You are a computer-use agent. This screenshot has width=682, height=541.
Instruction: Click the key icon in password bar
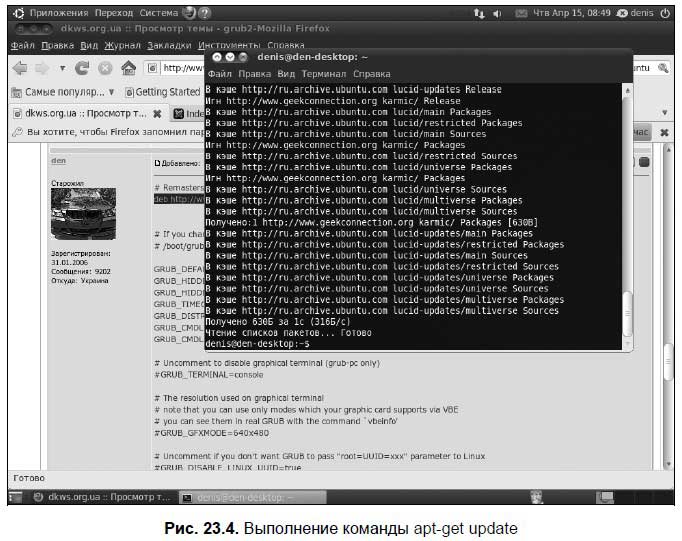(x=17, y=132)
